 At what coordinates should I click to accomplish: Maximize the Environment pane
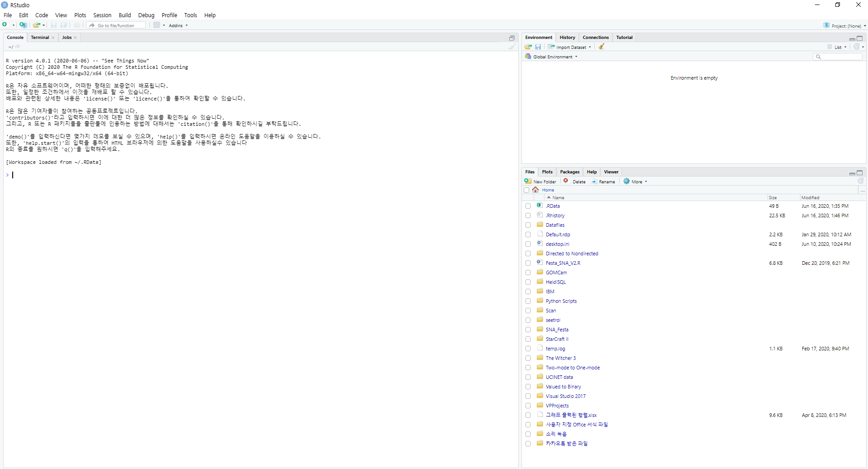pyautogui.click(x=860, y=38)
